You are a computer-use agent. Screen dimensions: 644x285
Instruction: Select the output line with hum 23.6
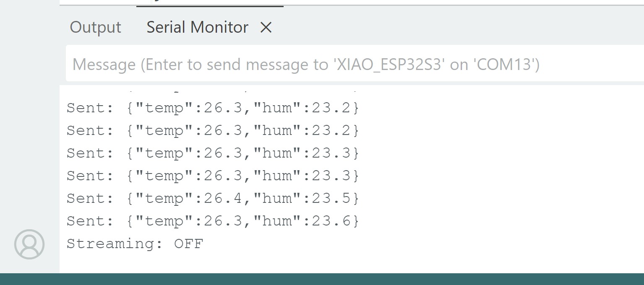[x=213, y=221]
